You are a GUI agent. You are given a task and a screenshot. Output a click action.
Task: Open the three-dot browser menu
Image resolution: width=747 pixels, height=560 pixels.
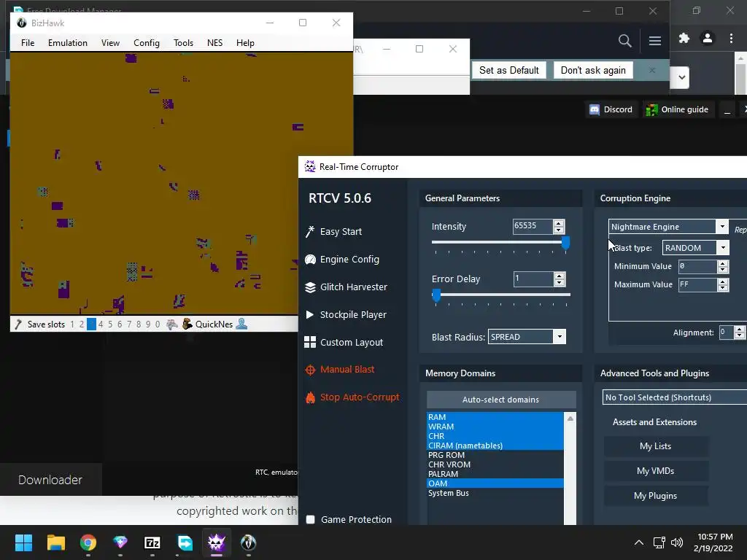[x=731, y=38]
